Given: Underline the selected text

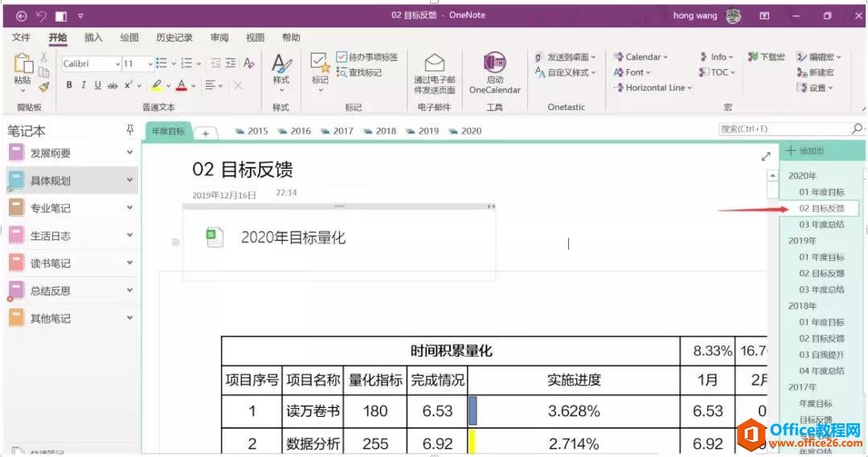Looking at the screenshot, I should (97, 85).
